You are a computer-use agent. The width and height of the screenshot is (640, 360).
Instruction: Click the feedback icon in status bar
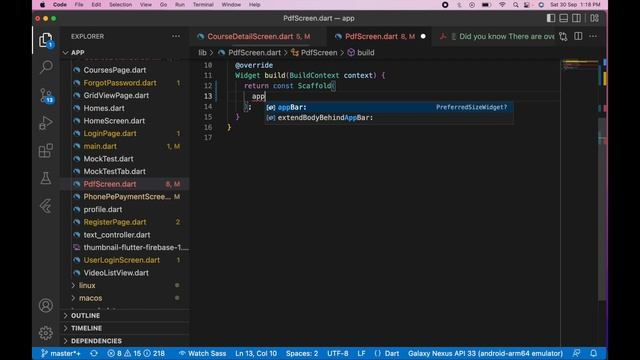tap(576, 353)
